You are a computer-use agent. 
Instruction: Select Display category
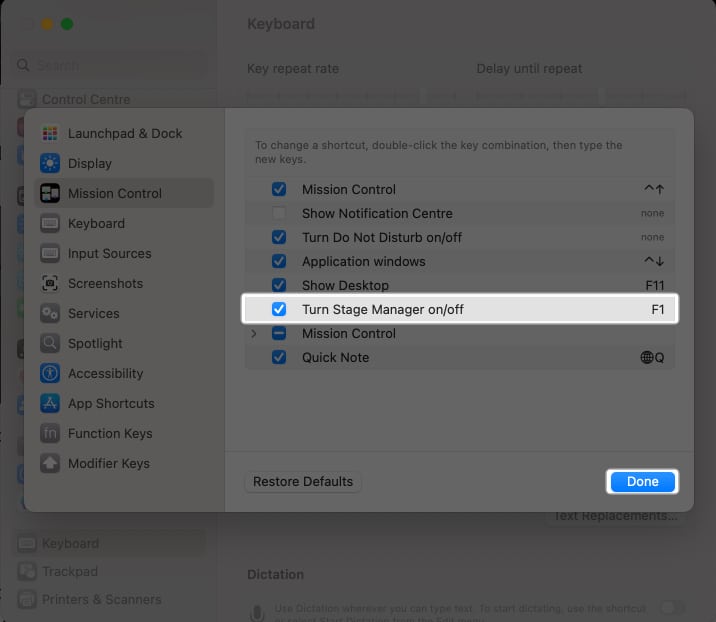pos(124,163)
